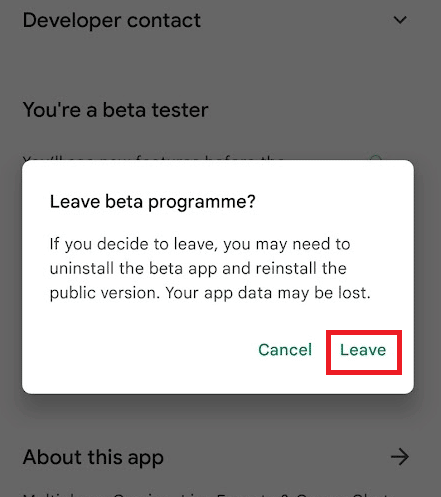Click the line starting 'If you decide to leave'
The height and width of the screenshot is (497, 441).
[x=200, y=244]
